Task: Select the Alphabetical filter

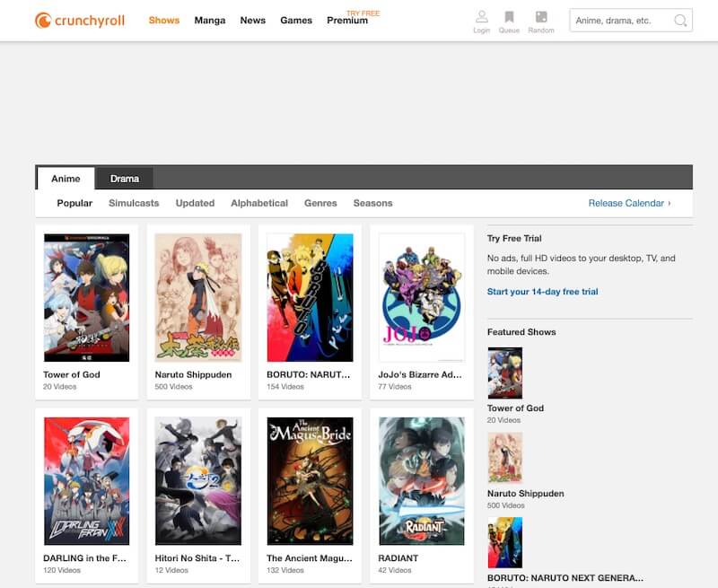Action: click(259, 203)
